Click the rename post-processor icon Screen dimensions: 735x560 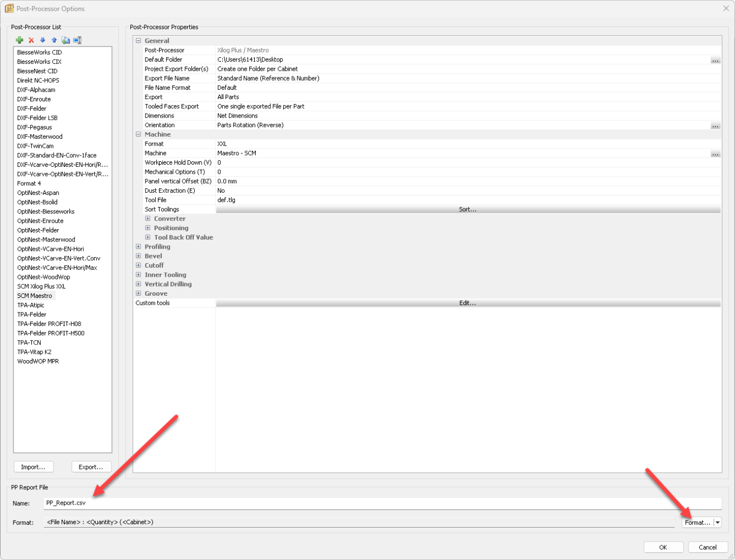78,40
